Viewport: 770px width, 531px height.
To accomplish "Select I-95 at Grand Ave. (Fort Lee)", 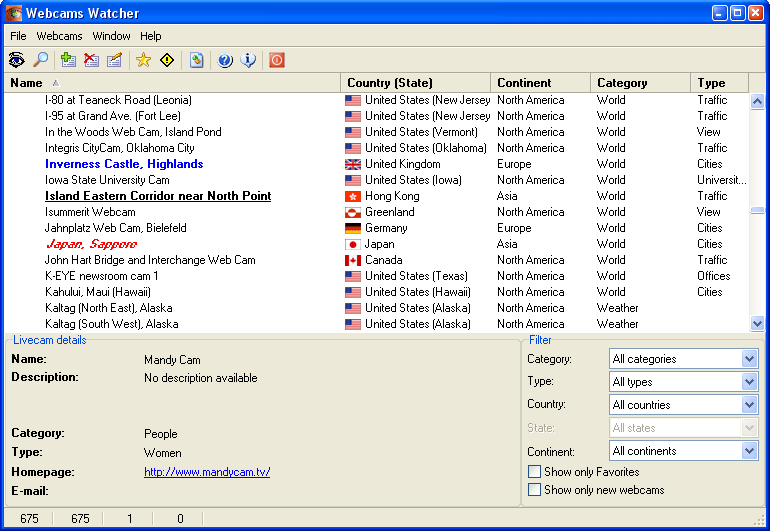I will (112, 116).
